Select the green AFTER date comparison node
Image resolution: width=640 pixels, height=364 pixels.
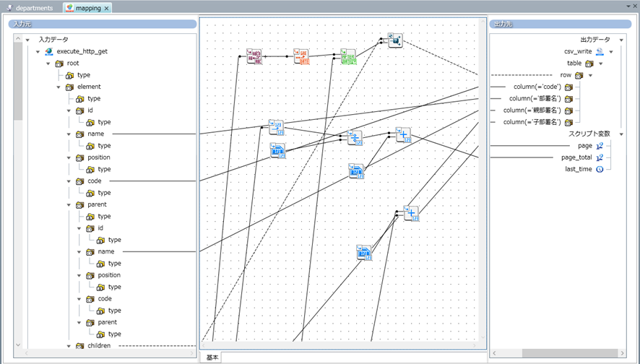(348, 57)
